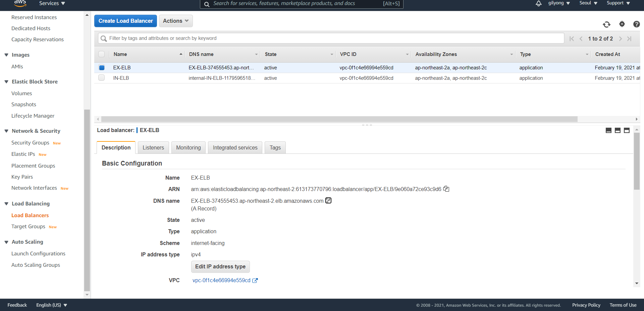The image size is (644, 311).
Task: Click the magnifier icon in filter box
Action: [104, 39]
